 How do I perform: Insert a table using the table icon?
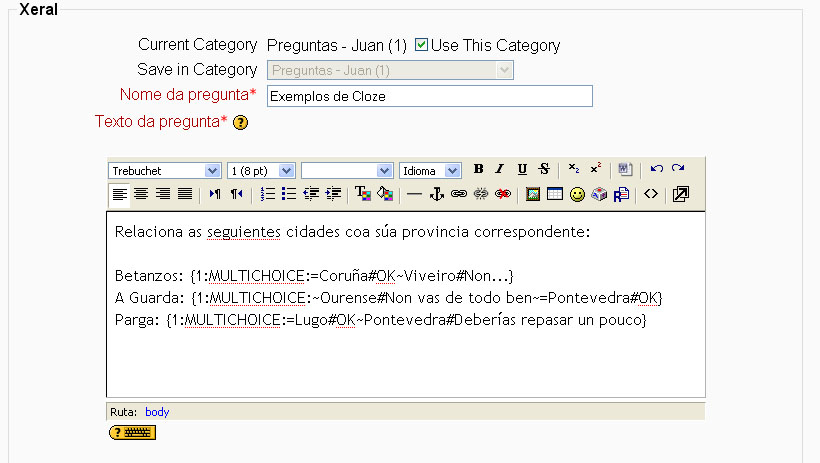(555, 194)
